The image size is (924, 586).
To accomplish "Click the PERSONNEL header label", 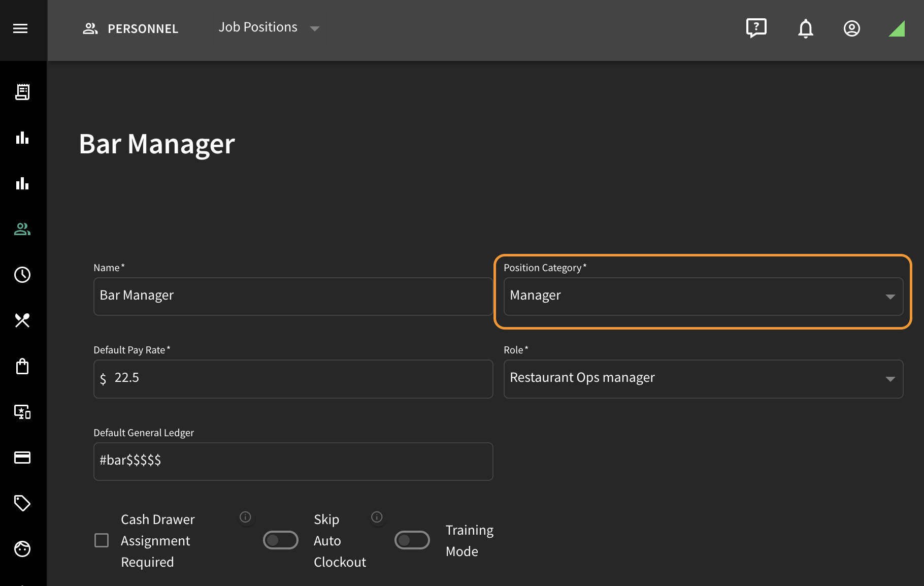I will tap(143, 29).
